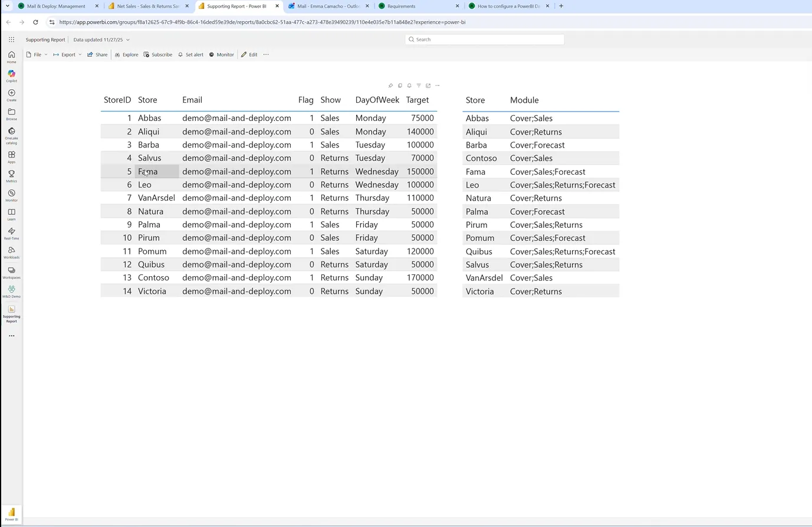Open the Monitor hub in the sidebar

click(11, 195)
